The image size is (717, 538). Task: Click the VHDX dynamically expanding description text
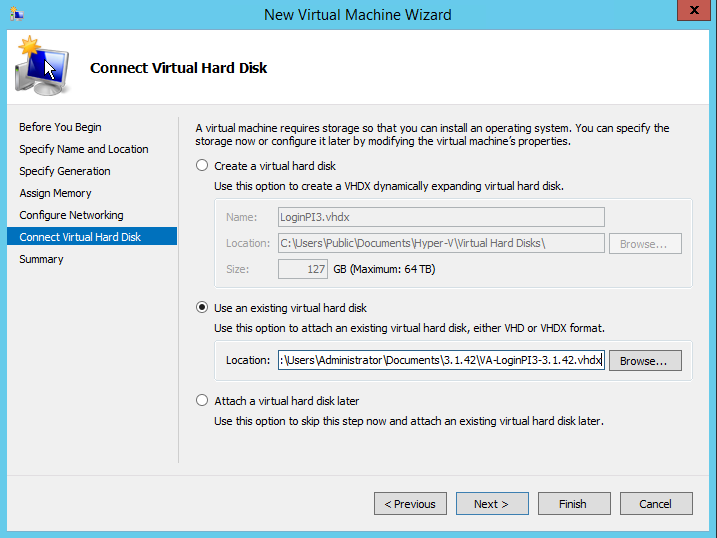(389, 186)
